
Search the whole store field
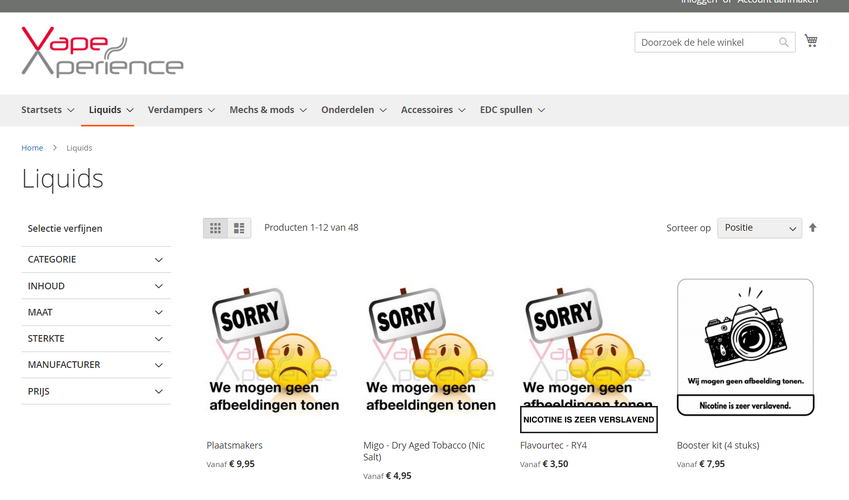(x=715, y=42)
